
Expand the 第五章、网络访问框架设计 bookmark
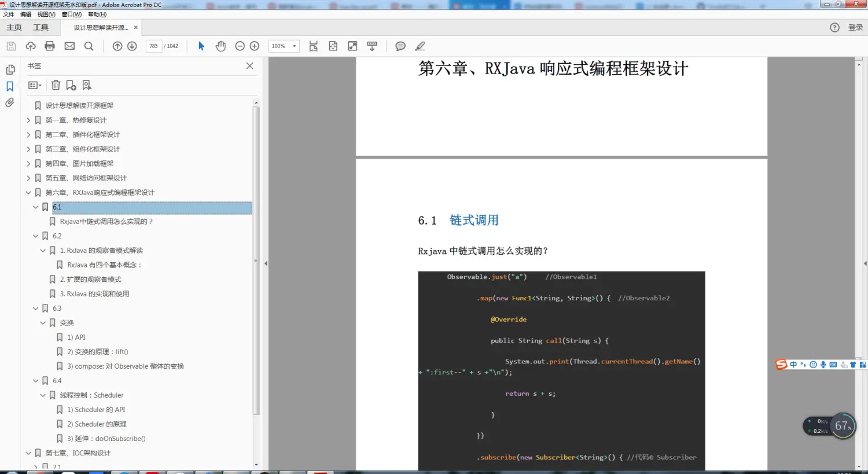pyautogui.click(x=28, y=178)
